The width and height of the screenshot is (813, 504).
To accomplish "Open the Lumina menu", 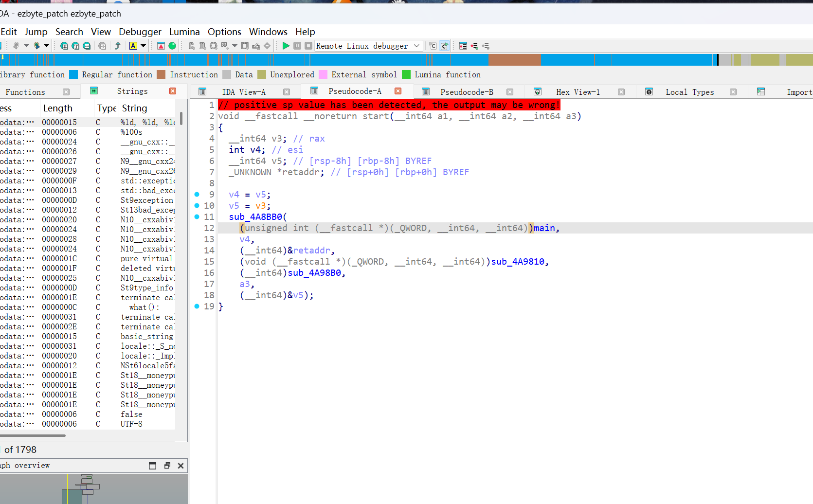I will [x=184, y=32].
